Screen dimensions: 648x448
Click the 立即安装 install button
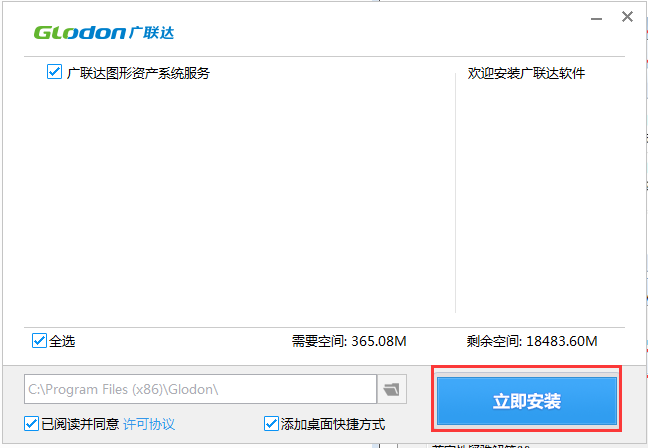pyautogui.click(x=526, y=400)
